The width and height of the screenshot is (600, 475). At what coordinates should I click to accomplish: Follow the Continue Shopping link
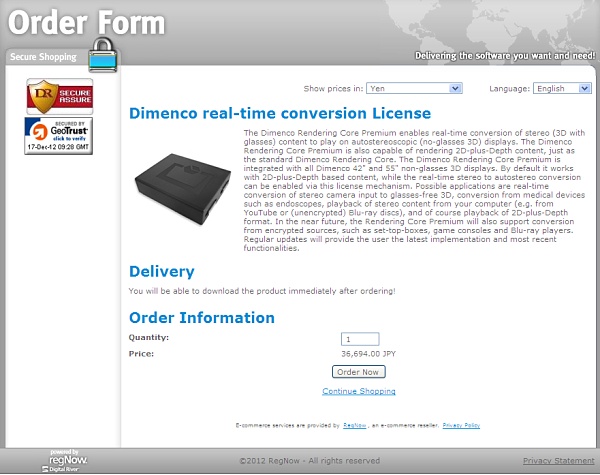tap(359, 391)
